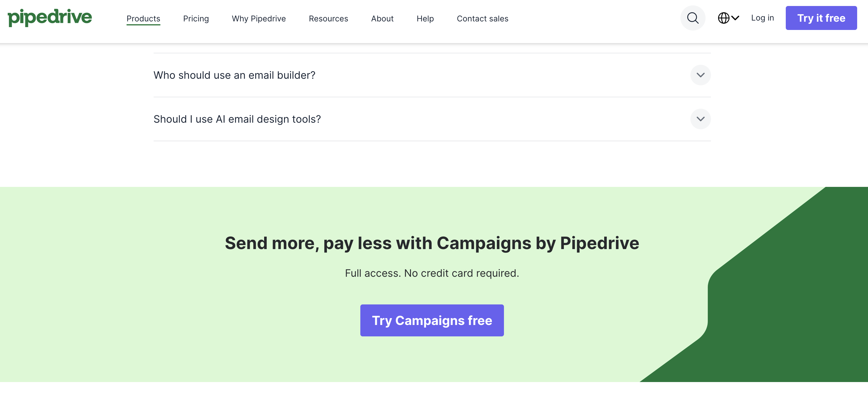Image resolution: width=868 pixels, height=408 pixels.
Task: Open the language selector chevron
Action: [x=735, y=18]
